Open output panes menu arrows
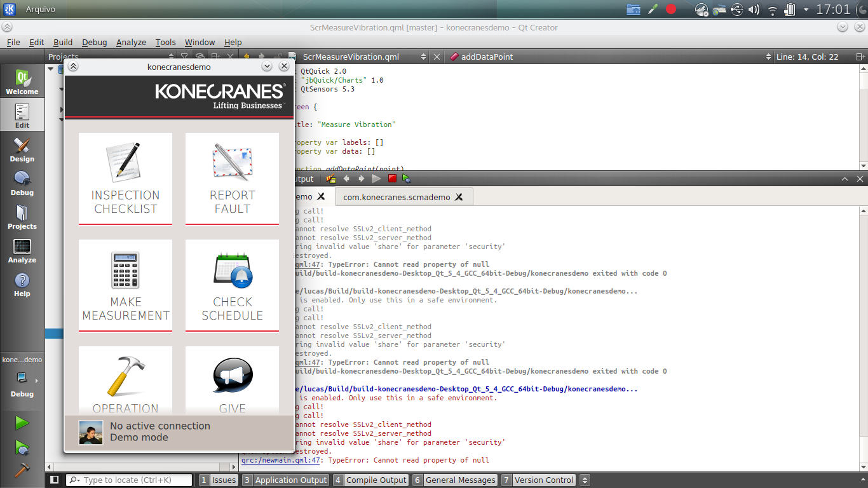 585,480
